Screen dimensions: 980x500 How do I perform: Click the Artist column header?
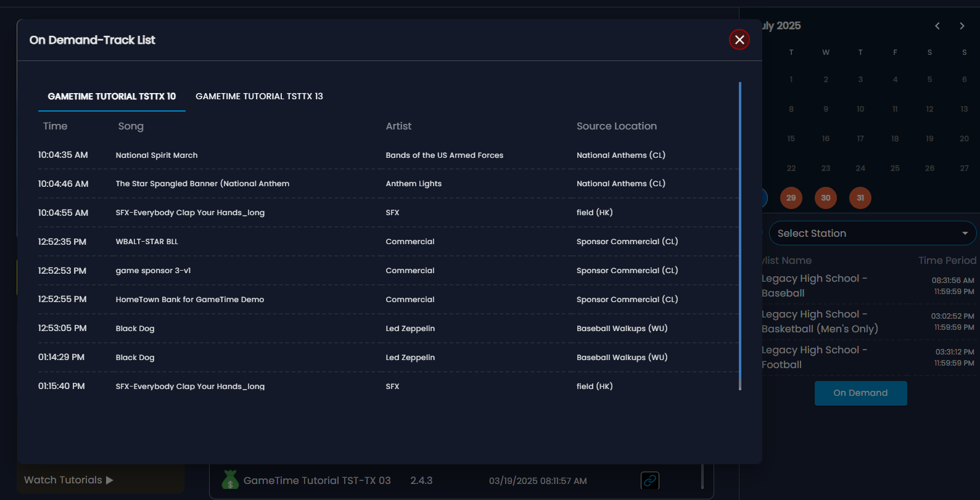click(x=398, y=126)
